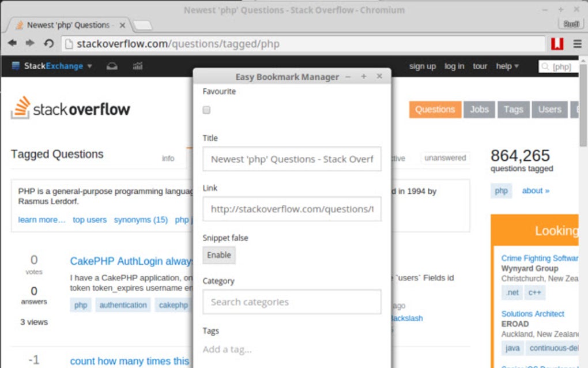Check the Favourite checkbox
Screen dimensions: 588x368
206,110
